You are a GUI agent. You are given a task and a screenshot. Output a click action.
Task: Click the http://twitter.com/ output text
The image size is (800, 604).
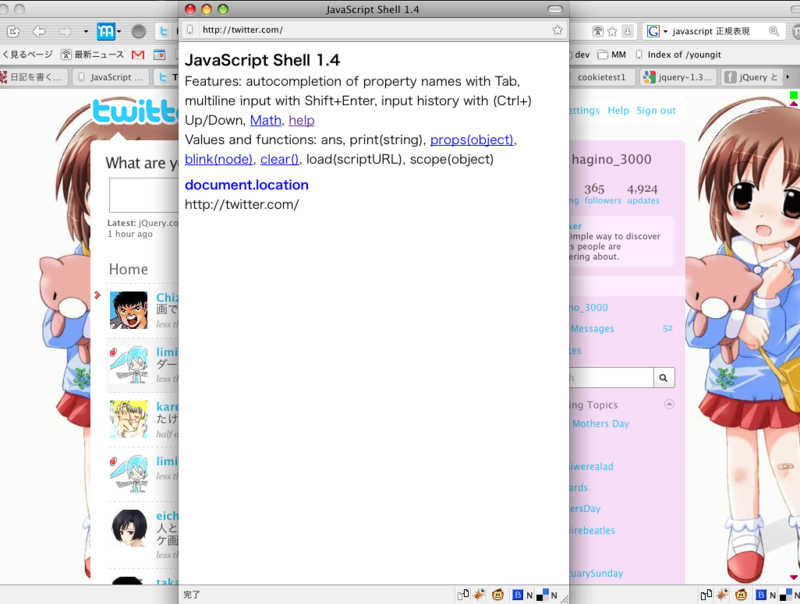(x=242, y=205)
